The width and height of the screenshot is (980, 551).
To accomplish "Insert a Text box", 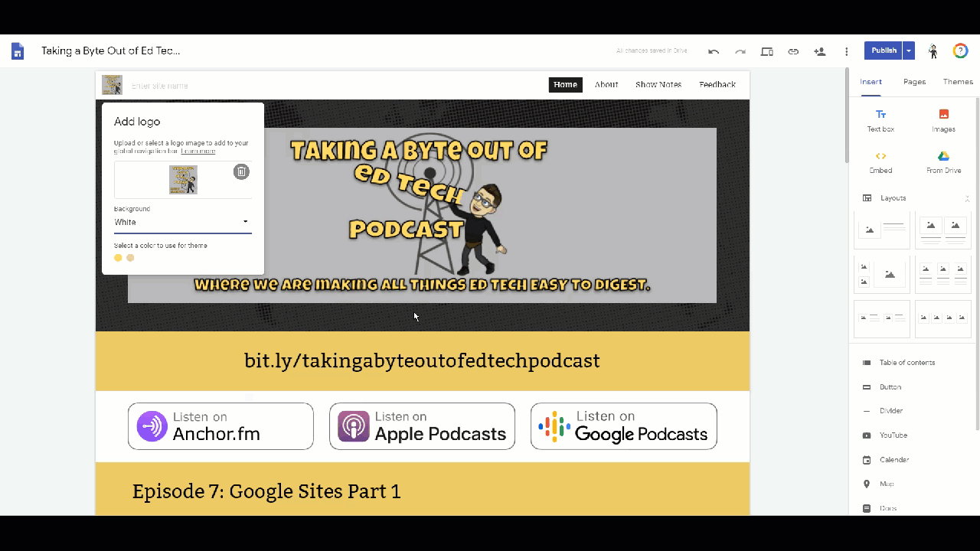I will [x=880, y=120].
